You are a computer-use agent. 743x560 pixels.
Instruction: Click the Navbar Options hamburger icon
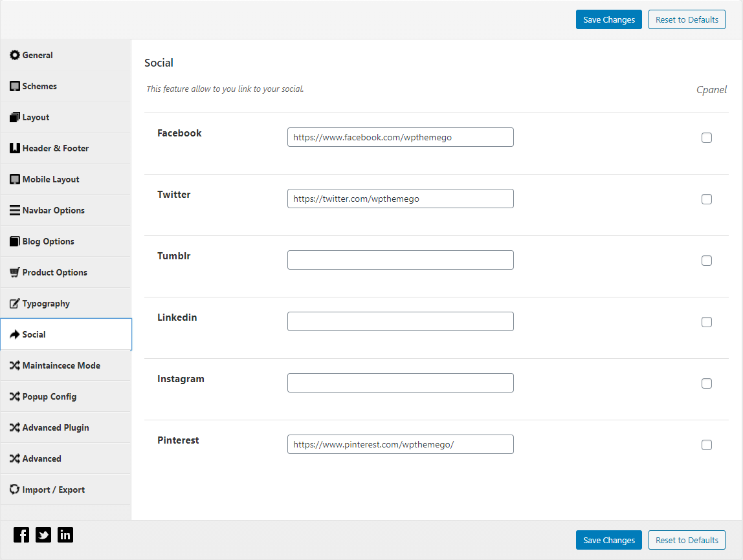pos(15,210)
